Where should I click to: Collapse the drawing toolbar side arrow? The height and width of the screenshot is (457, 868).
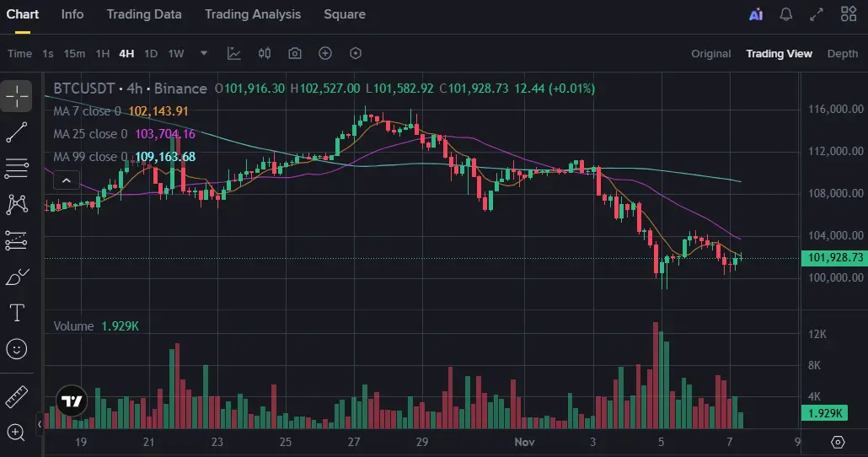(40, 424)
